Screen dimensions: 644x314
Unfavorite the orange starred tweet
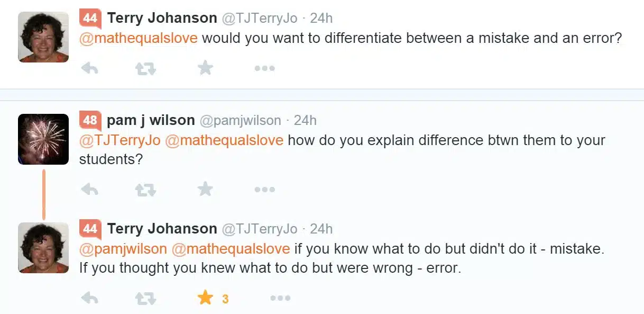tap(205, 298)
